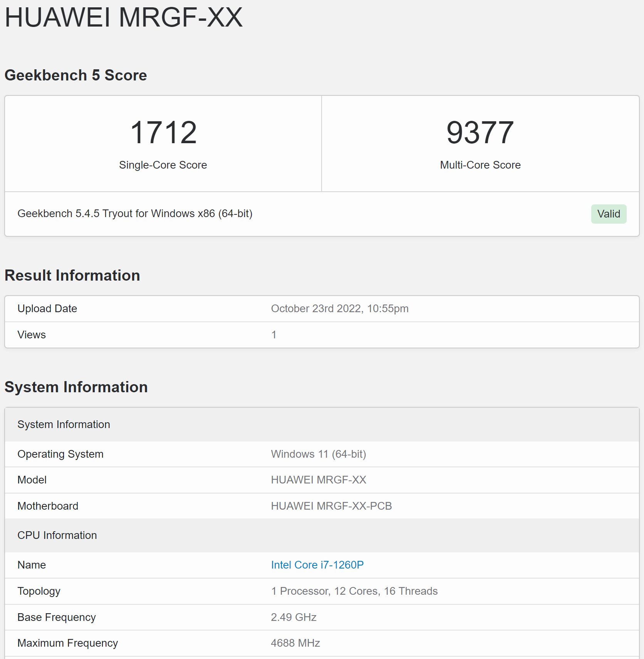This screenshot has height=659, width=644.
Task: Select the Windows 11 (64-bit) value
Action: tap(319, 454)
